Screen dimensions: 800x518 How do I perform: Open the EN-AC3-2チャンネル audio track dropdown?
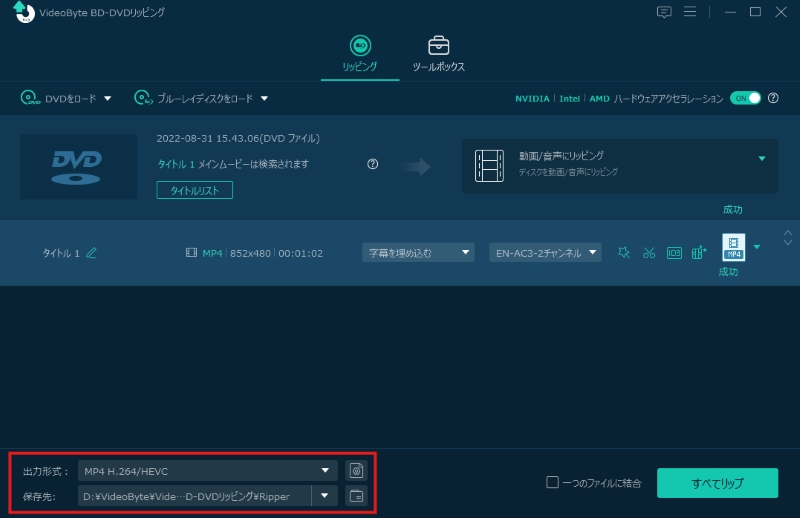tap(545, 253)
